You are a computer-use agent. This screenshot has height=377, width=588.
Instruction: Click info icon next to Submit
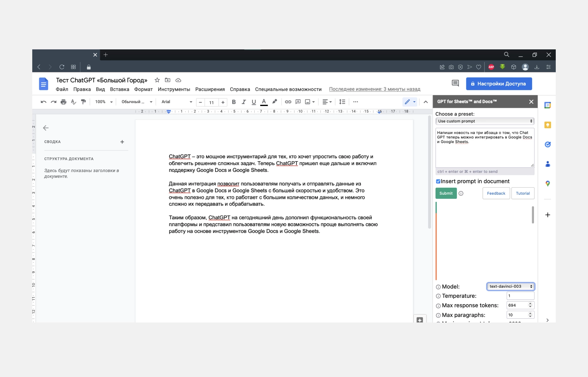(x=461, y=193)
